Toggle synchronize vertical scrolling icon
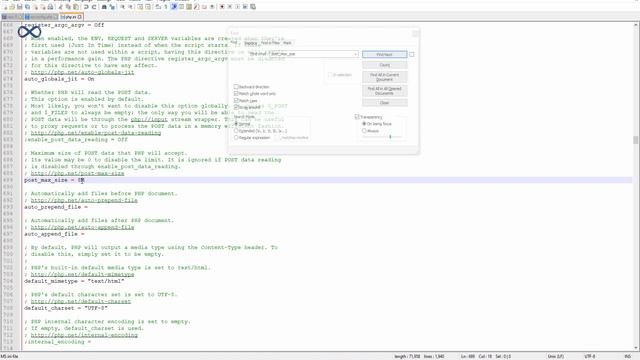 tap(140, 7)
